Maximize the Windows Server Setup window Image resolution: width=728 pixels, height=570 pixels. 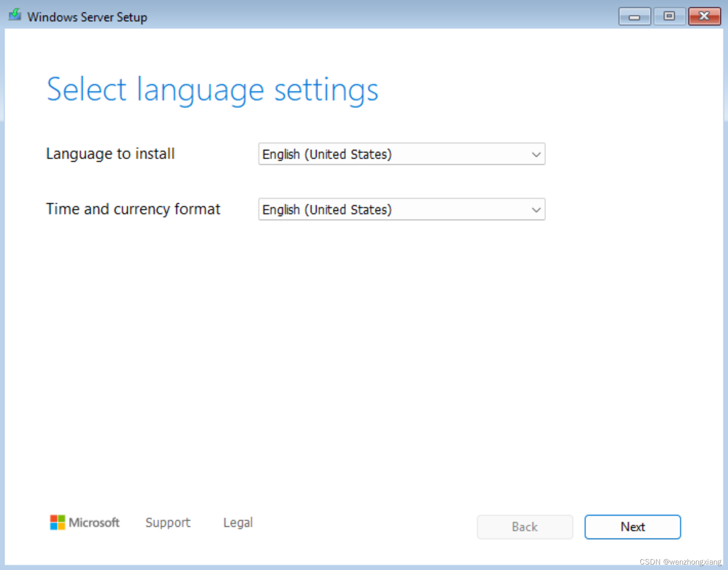pyautogui.click(x=669, y=17)
